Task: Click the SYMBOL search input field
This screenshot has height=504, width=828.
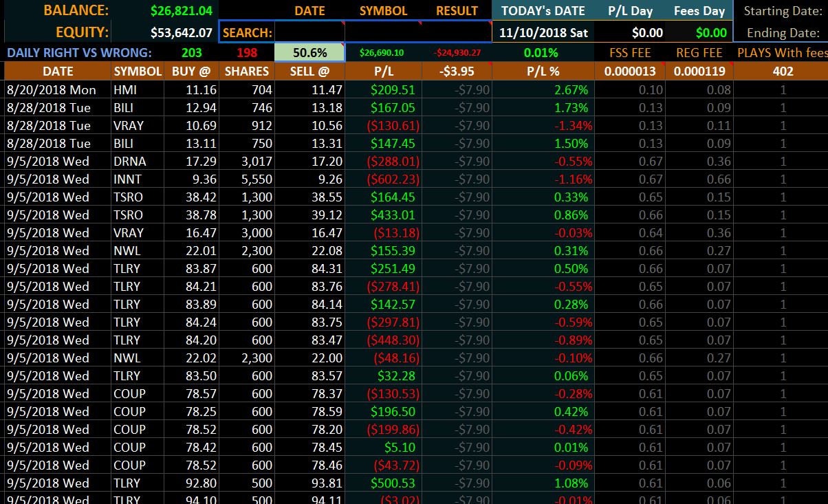Action: click(384, 32)
